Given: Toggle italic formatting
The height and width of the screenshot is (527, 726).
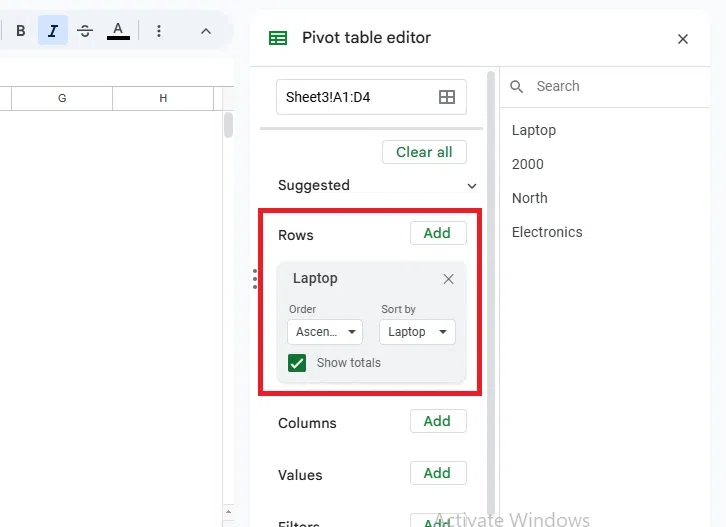Looking at the screenshot, I should tap(53, 31).
